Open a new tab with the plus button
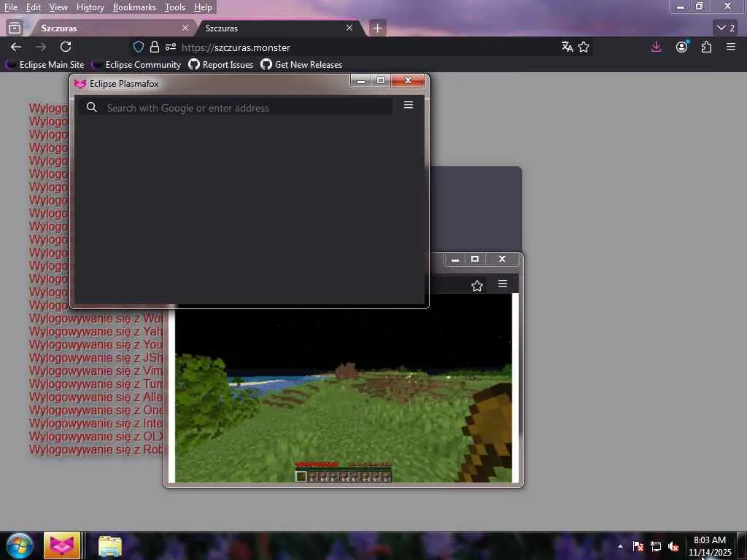747x560 pixels. tap(377, 28)
